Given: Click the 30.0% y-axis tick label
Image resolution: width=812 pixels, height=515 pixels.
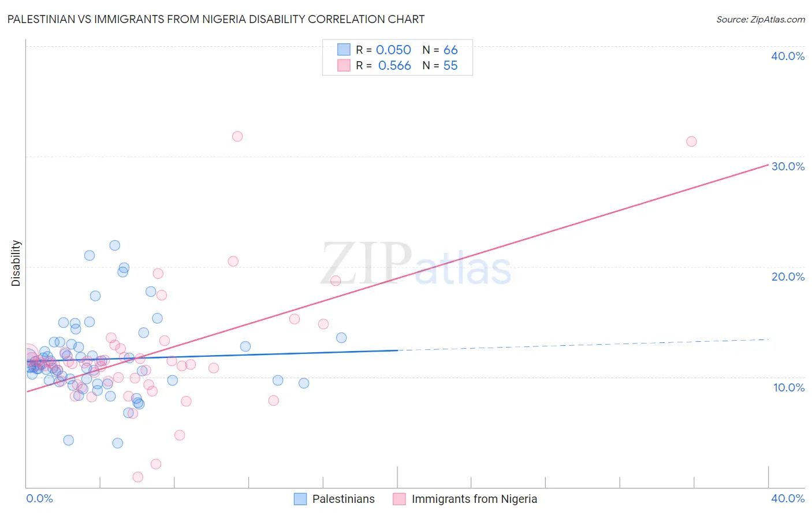Looking at the screenshot, I should coord(788,166).
